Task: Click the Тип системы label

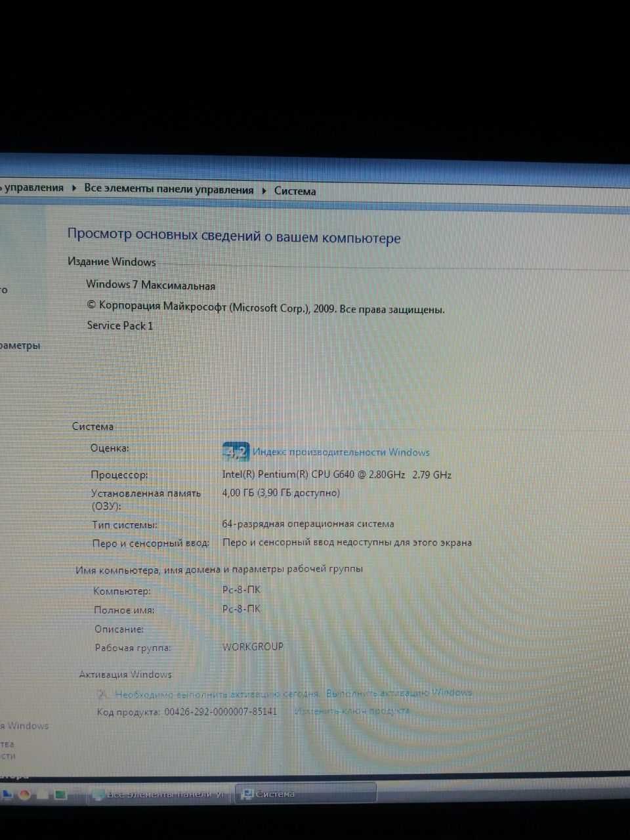Action: click(125, 525)
